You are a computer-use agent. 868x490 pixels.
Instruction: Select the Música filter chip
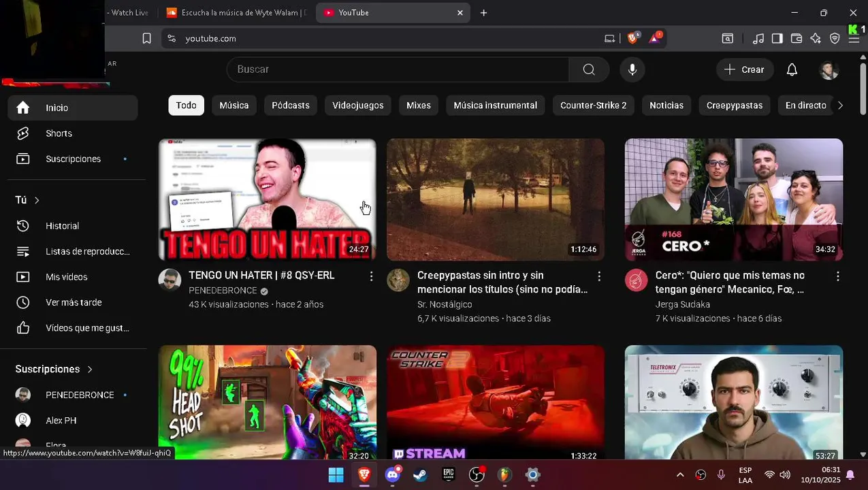(x=234, y=105)
